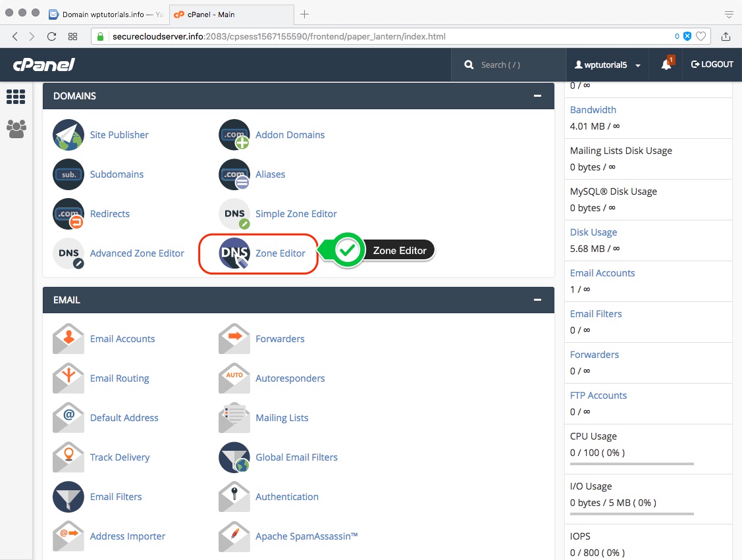The image size is (742, 560).
Task: Open the sidebar Home grid icon
Action: pyautogui.click(x=16, y=97)
